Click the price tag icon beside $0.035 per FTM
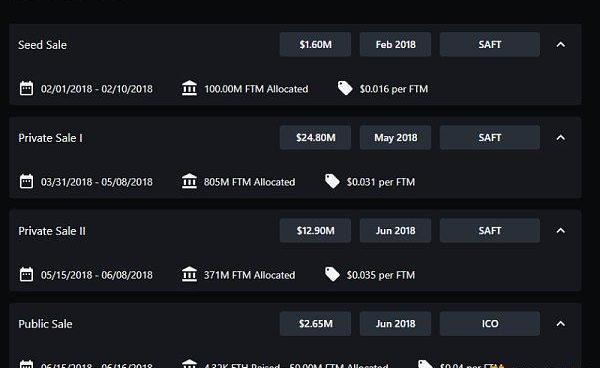The width and height of the screenshot is (600, 368). tap(332, 274)
